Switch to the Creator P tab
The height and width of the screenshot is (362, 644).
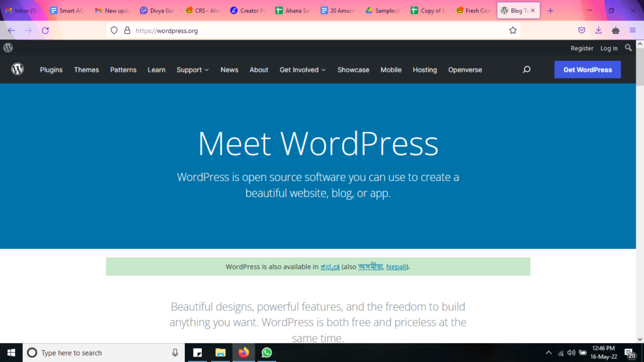(x=247, y=11)
